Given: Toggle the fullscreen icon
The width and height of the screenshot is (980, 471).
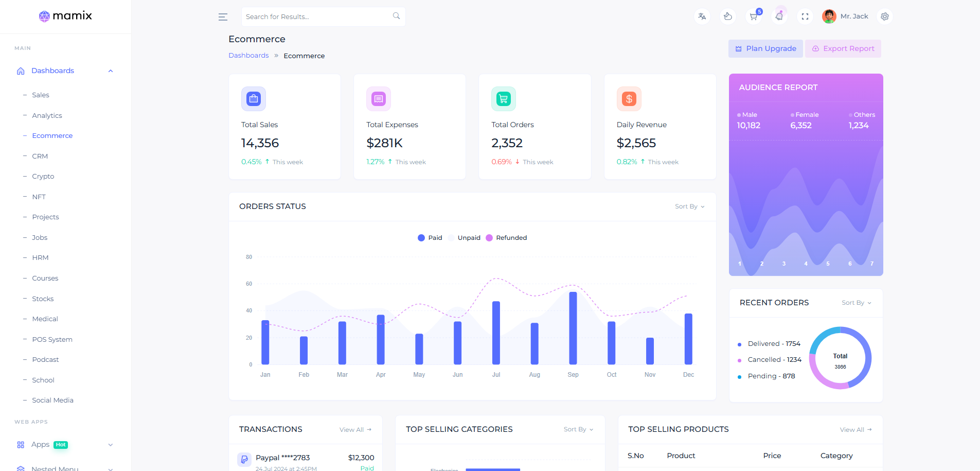Looking at the screenshot, I should tap(805, 16).
